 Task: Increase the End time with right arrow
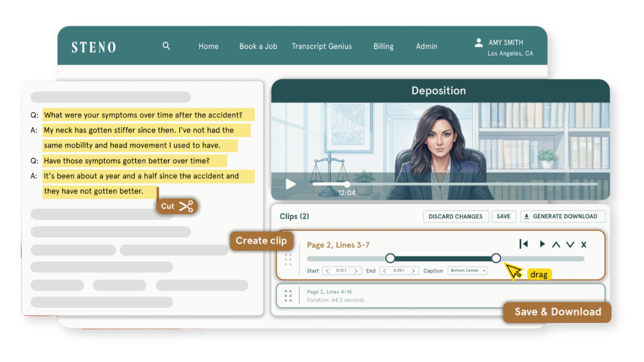(413, 271)
